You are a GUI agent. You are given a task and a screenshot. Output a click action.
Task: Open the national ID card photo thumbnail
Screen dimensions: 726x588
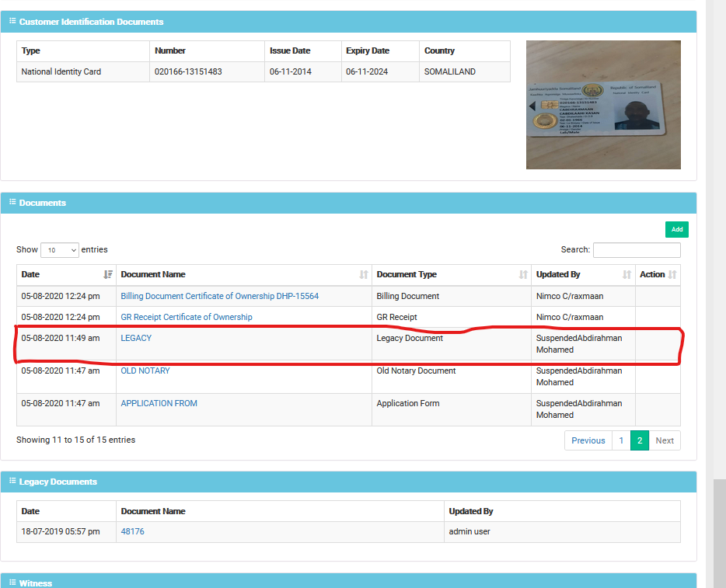pos(603,105)
